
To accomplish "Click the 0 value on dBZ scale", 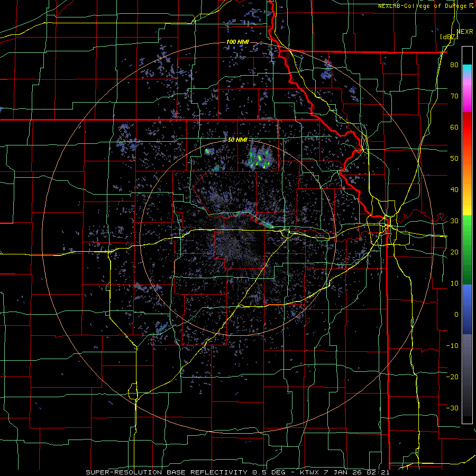I will (456, 315).
